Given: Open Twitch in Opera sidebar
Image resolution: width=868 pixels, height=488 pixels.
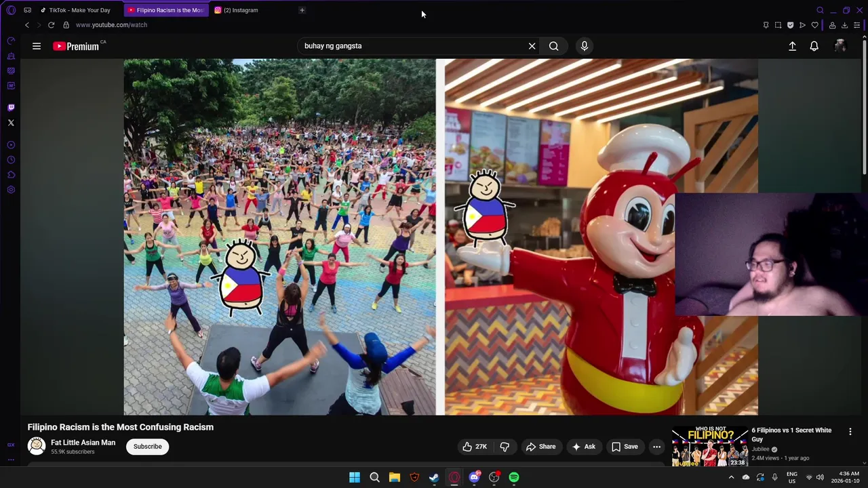Looking at the screenshot, I should coord(11,107).
